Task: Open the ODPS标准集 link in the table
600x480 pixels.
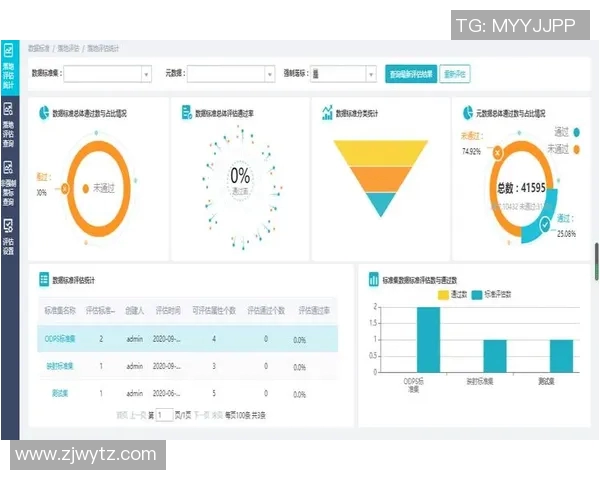Action: pyautogui.click(x=61, y=340)
